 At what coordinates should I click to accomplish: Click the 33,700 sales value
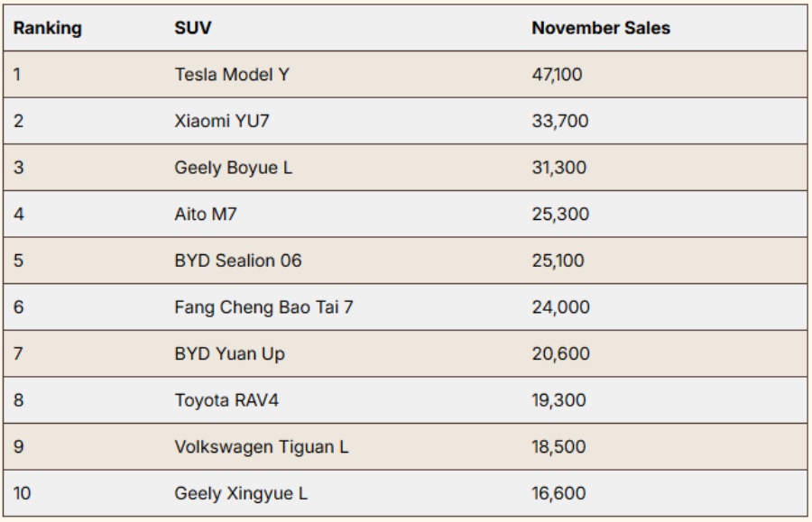point(559,121)
